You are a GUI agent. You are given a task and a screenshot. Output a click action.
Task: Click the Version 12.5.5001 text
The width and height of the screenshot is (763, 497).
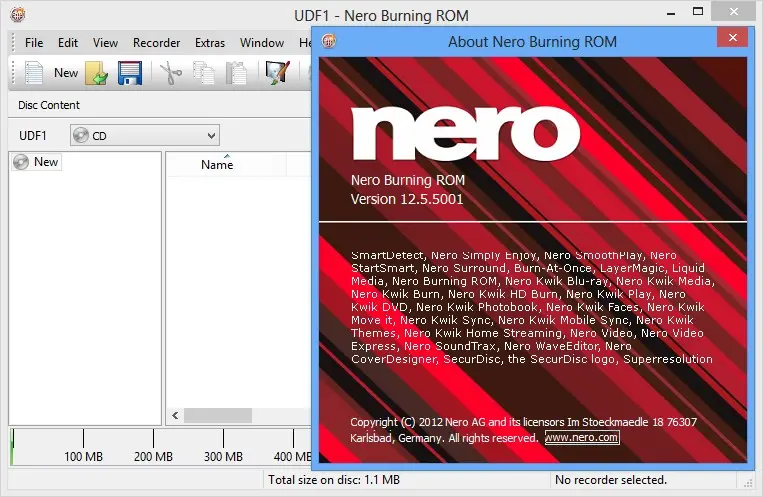(407, 199)
